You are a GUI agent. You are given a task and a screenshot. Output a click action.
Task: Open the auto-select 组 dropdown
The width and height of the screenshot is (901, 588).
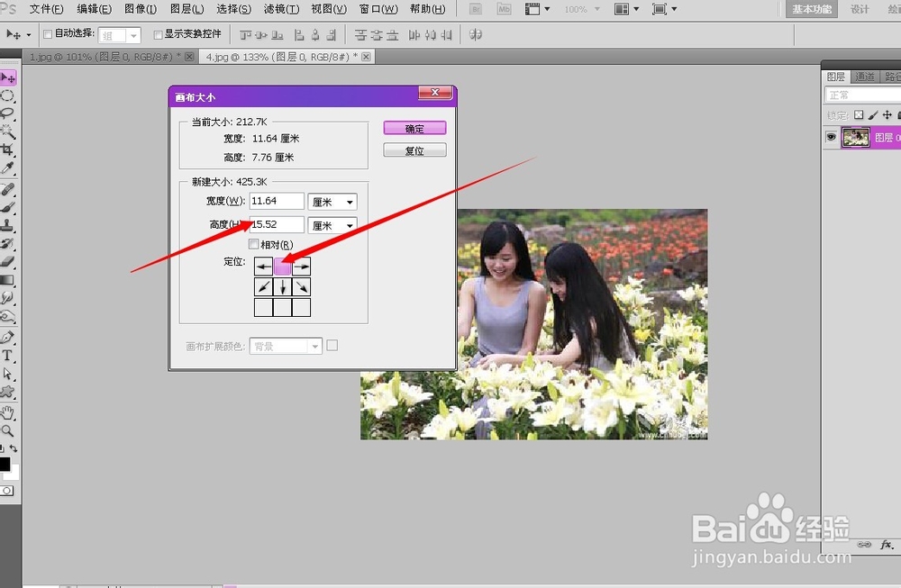[119, 36]
